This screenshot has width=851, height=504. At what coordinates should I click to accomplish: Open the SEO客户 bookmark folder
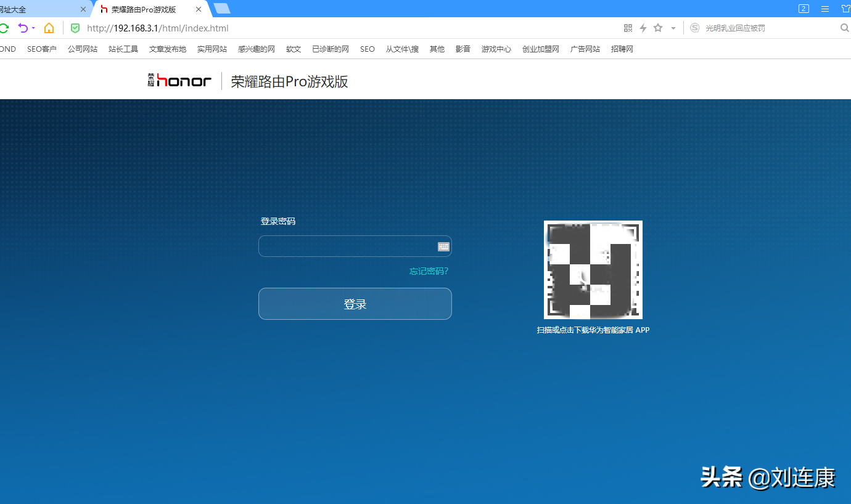[x=42, y=49]
